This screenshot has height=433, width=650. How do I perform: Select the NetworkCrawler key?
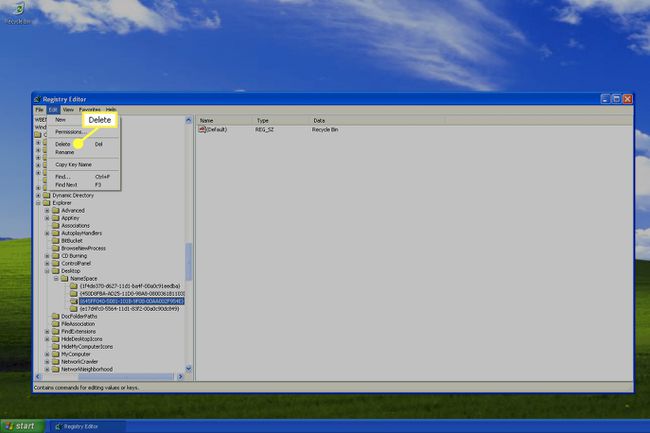pos(80,362)
